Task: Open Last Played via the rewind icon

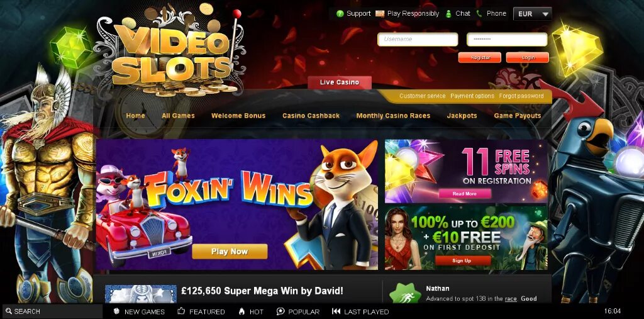Action: coord(336,311)
